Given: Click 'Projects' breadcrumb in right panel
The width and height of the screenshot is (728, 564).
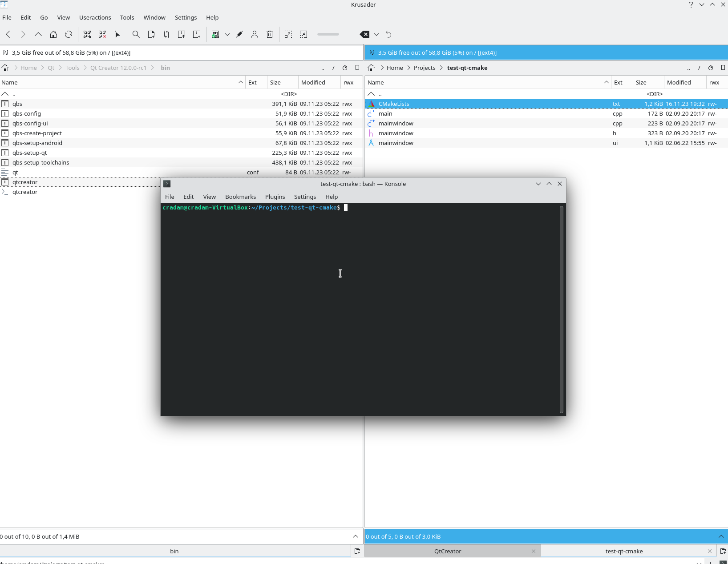Looking at the screenshot, I should 425,68.
